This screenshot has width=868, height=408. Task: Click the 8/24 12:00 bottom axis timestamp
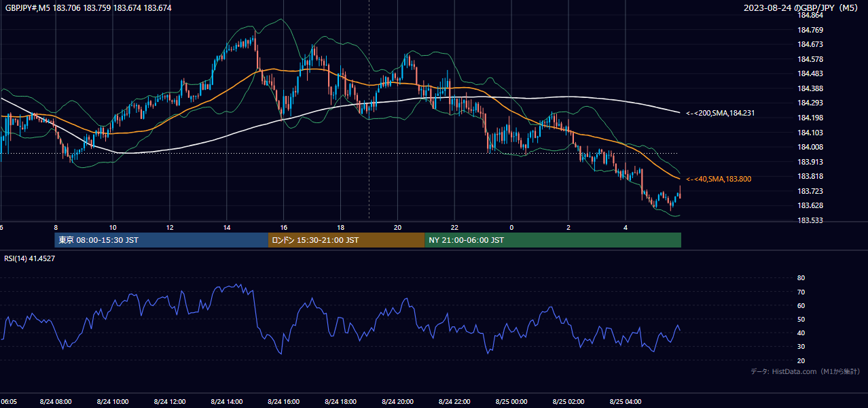(x=170, y=401)
